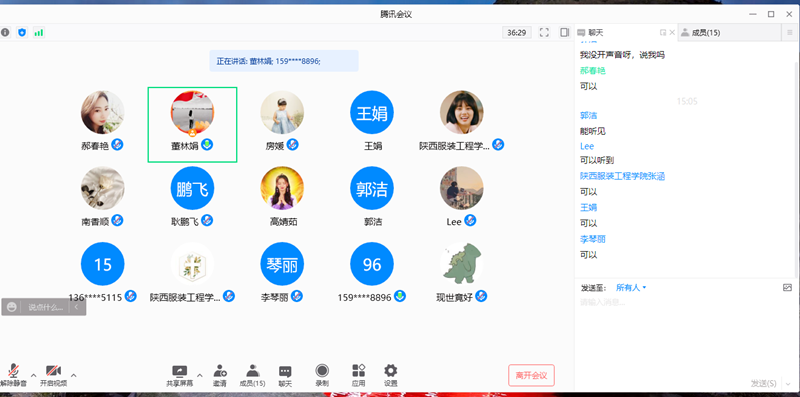
Task: Check the green network signal icon
Action: coord(39,33)
